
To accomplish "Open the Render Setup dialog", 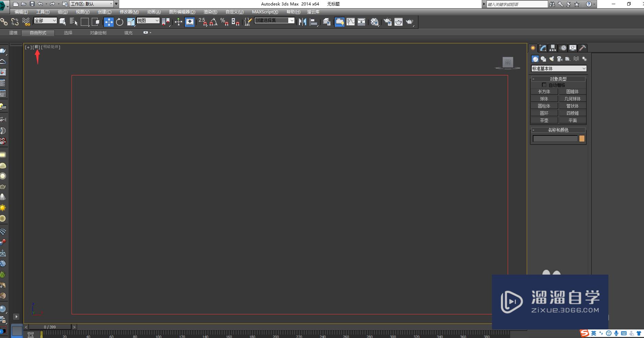I will click(388, 22).
